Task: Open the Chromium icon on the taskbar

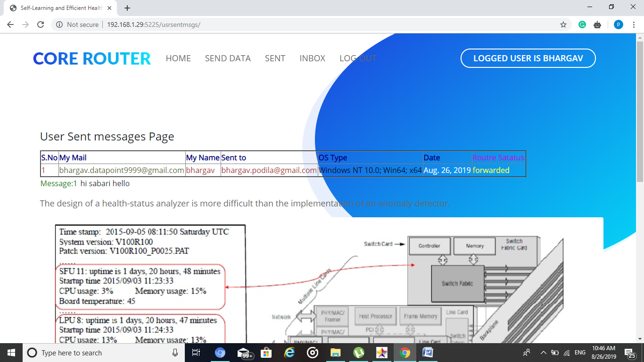Action: pos(220,353)
